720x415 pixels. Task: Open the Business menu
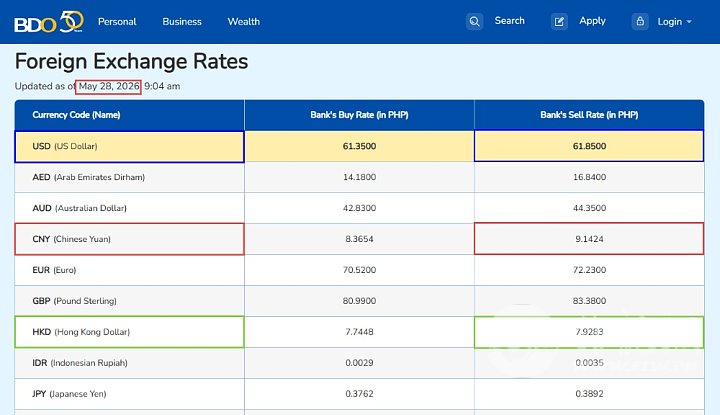182,22
